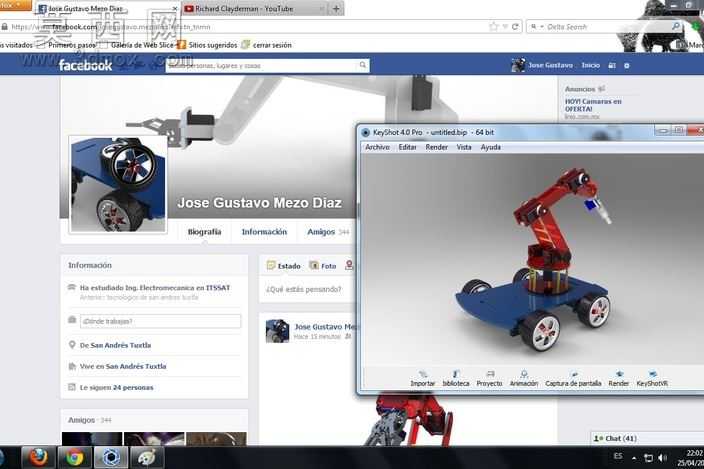Open the Facebook Chat (41) bar

pyautogui.click(x=647, y=438)
